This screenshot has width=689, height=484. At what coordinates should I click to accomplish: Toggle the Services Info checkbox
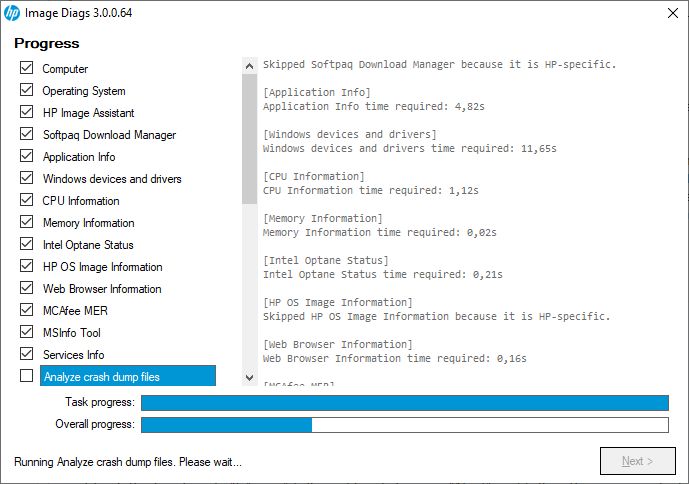(26, 353)
